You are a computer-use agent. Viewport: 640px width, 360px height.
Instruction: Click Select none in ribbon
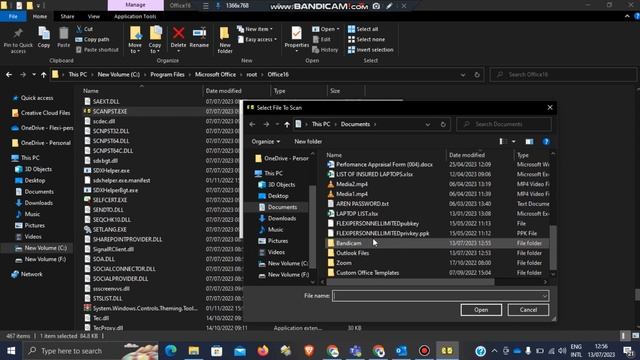coord(366,39)
